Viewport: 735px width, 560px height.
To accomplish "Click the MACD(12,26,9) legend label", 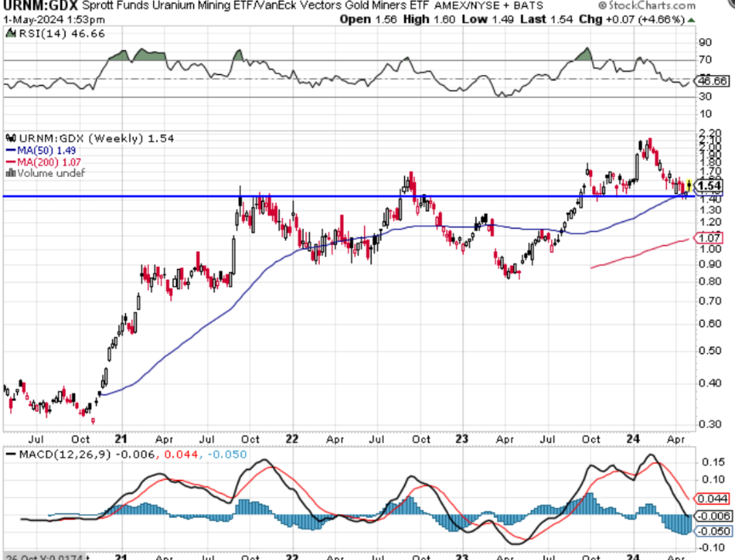I will 66,454.
